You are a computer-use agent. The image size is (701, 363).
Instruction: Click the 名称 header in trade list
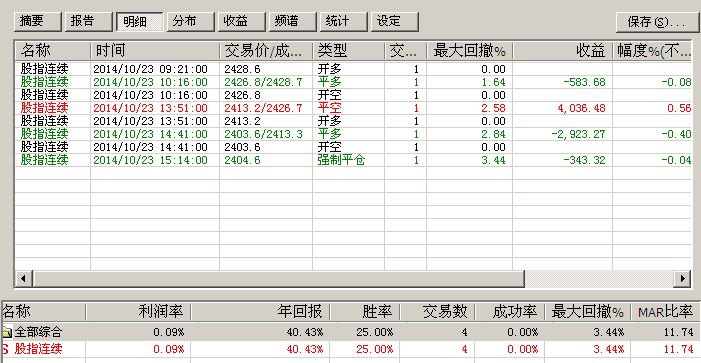point(53,51)
